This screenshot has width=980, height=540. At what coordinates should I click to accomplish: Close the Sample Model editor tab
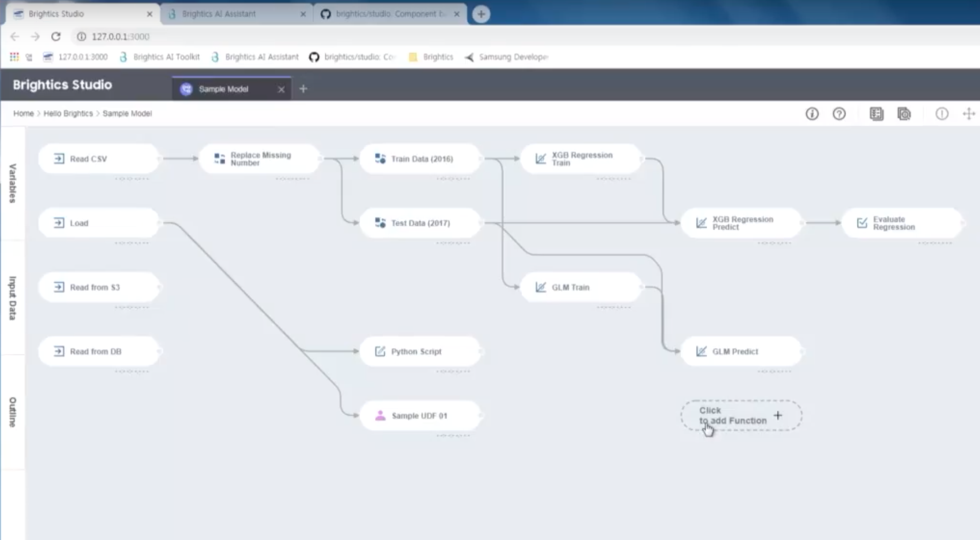click(281, 89)
